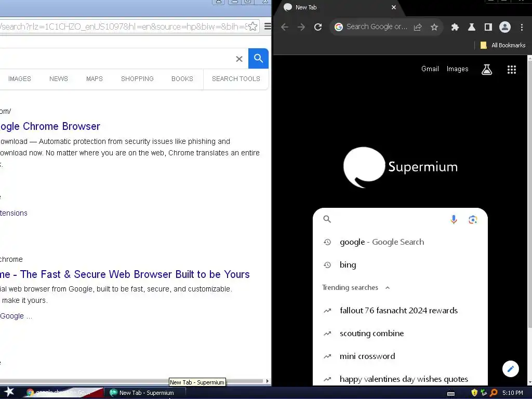The width and height of the screenshot is (532, 399).
Task: Click the horizontal scrollbar right arrow in Chrome
Action: [268, 381]
